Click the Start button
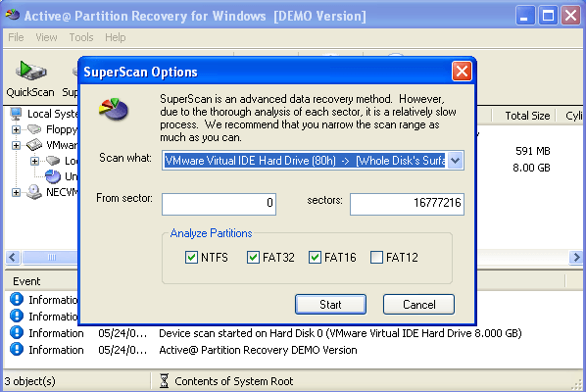586x392 pixels. point(330,304)
